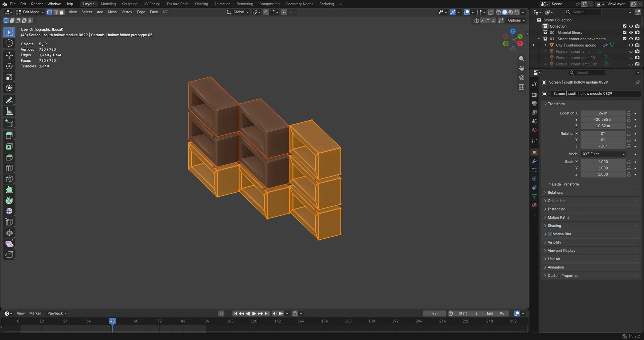Screen dimensions: 644x340
Task: Click the outliner Search field
Action: point(583,12)
